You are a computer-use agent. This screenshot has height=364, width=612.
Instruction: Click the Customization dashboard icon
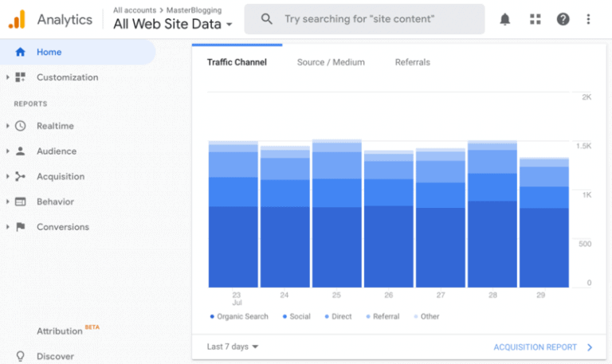click(x=20, y=77)
